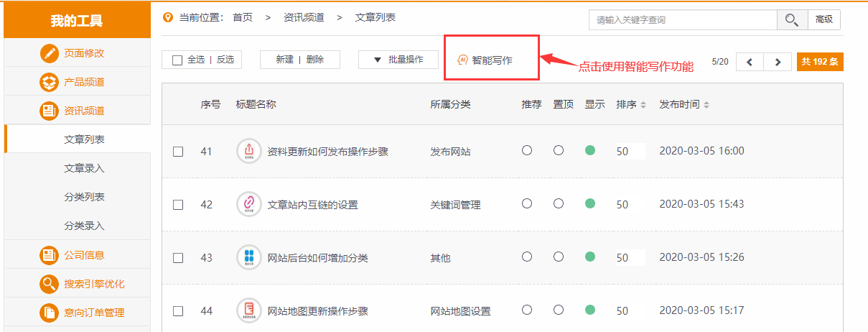
Task: Toggle 推荐 radio for article 42
Action: pyautogui.click(x=527, y=203)
